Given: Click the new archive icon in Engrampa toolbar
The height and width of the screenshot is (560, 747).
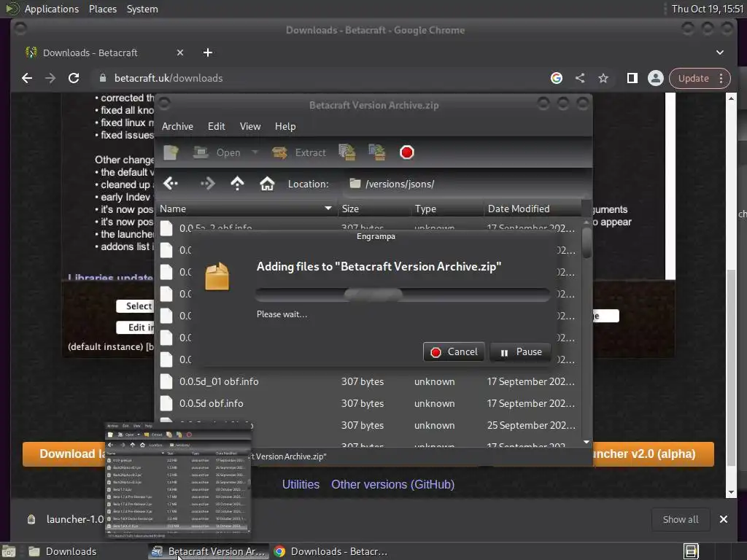Looking at the screenshot, I should 171,152.
